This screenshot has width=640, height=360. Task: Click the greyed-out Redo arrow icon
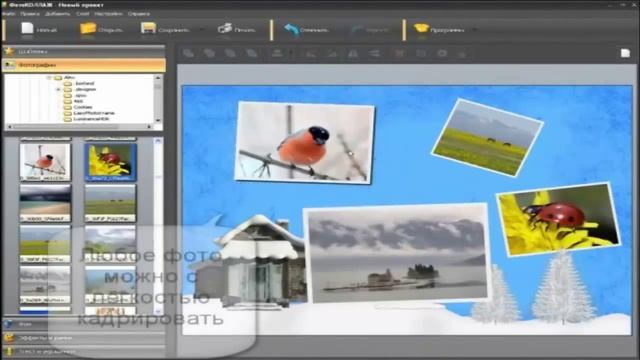(357, 30)
